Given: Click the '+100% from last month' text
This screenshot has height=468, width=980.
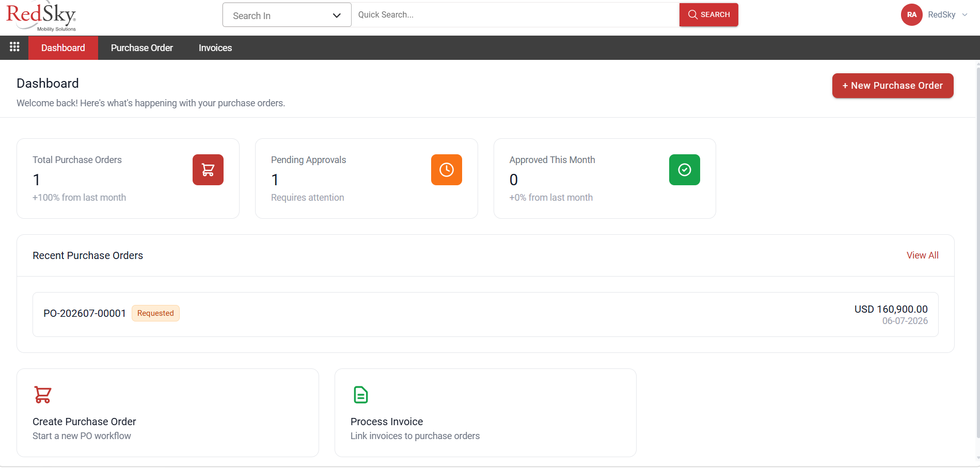Looking at the screenshot, I should point(79,198).
